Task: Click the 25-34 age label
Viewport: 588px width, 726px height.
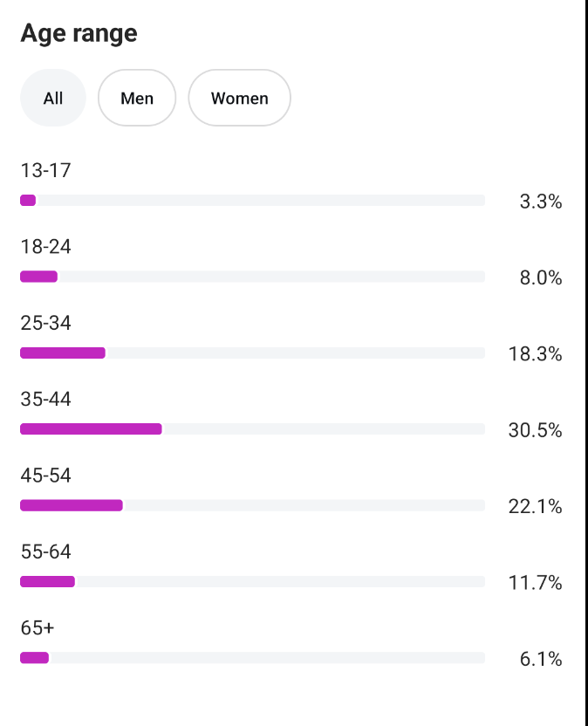Action: pyautogui.click(x=45, y=324)
